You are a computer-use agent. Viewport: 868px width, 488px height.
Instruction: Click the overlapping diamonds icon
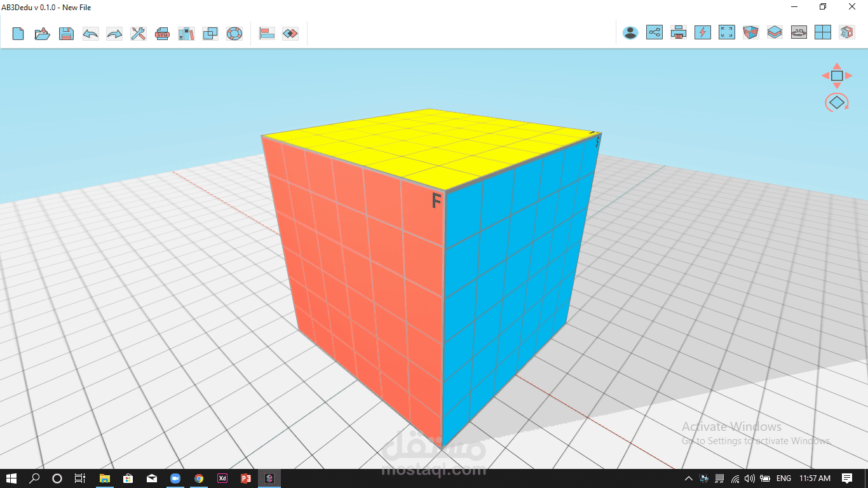[x=290, y=34]
